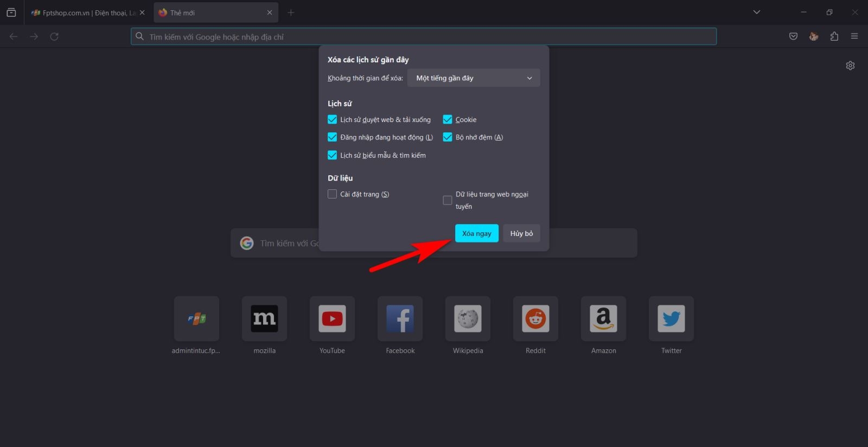Click the Xóa ngay button
Screen dimensions: 868x447
[477, 233]
